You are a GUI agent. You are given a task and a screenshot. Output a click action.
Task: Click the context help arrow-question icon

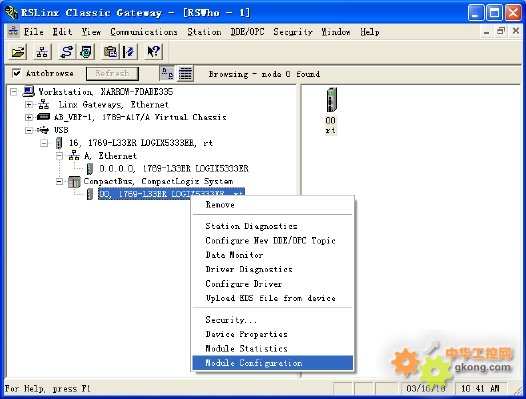(154, 52)
